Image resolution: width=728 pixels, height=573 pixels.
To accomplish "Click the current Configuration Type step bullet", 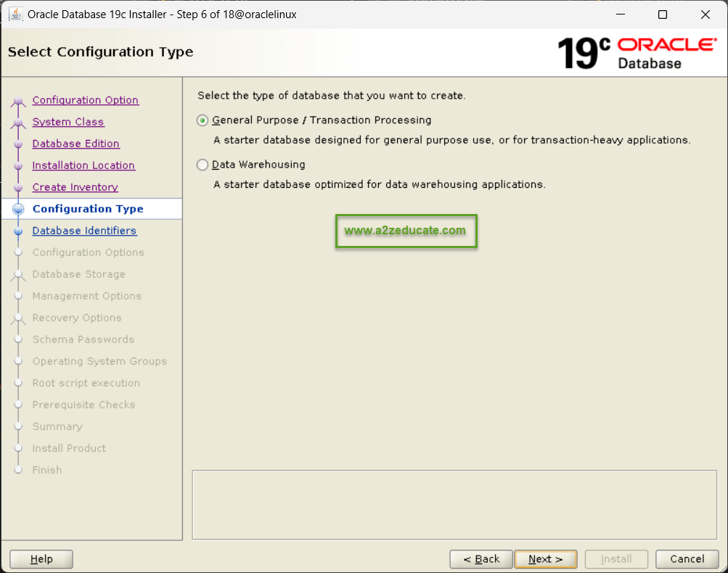I will tap(19, 209).
